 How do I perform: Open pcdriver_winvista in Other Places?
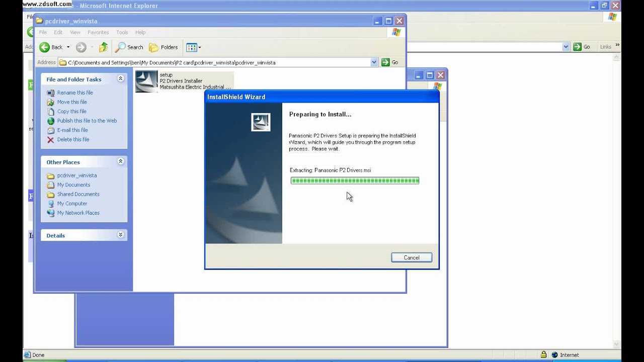click(77, 175)
